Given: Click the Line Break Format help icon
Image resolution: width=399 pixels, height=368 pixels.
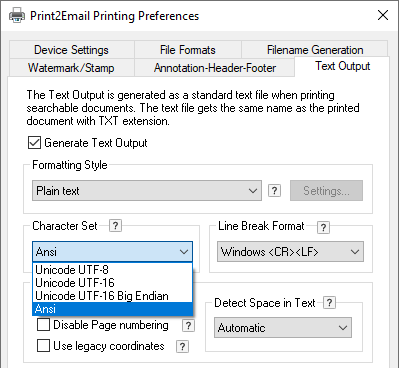Looking at the screenshot, I should pos(323,227).
